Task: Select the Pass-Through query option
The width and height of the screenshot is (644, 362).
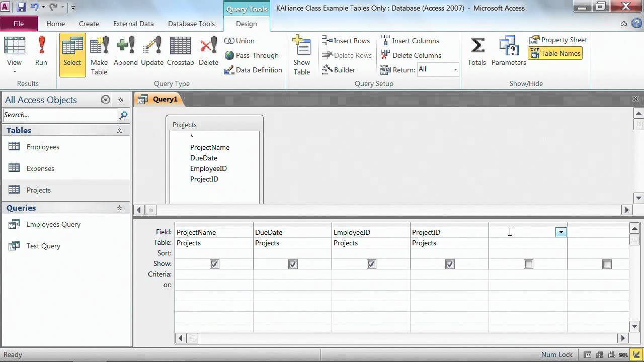Action: click(x=251, y=55)
